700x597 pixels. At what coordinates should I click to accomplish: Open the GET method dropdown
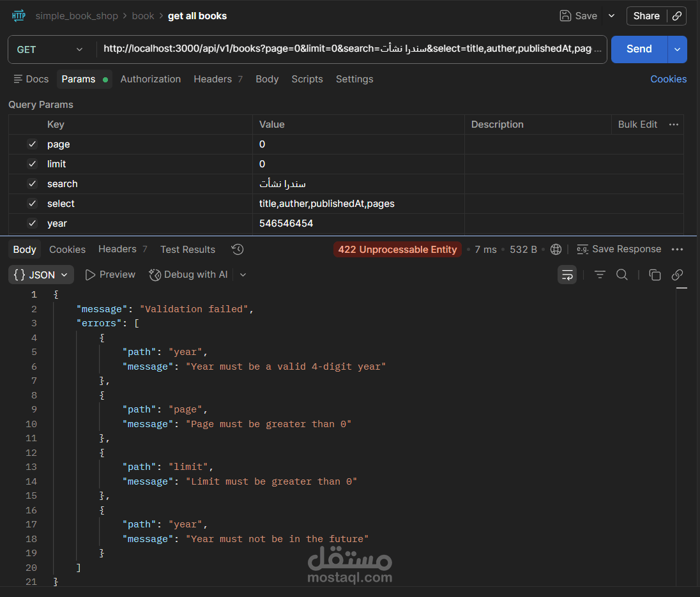point(50,49)
